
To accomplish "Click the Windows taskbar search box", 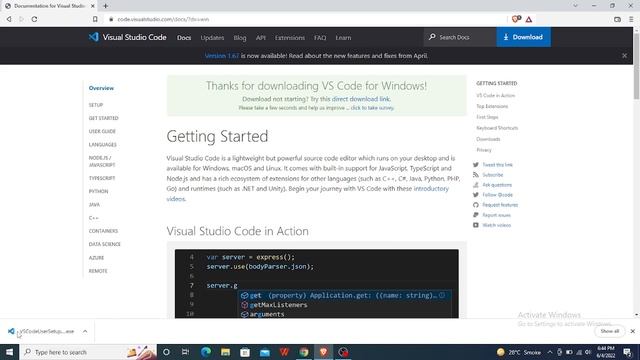I will click(88, 352).
